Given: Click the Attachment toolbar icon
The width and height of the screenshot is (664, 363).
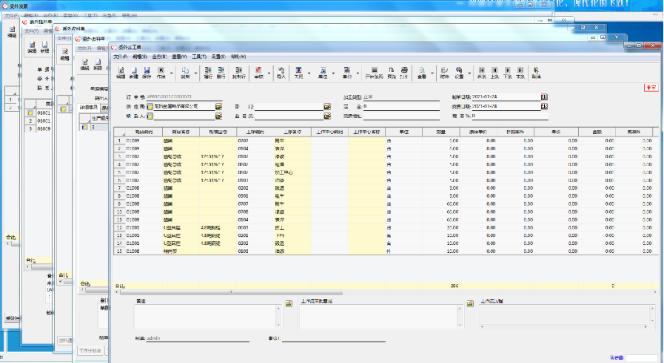Looking at the screenshot, I should 444,72.
